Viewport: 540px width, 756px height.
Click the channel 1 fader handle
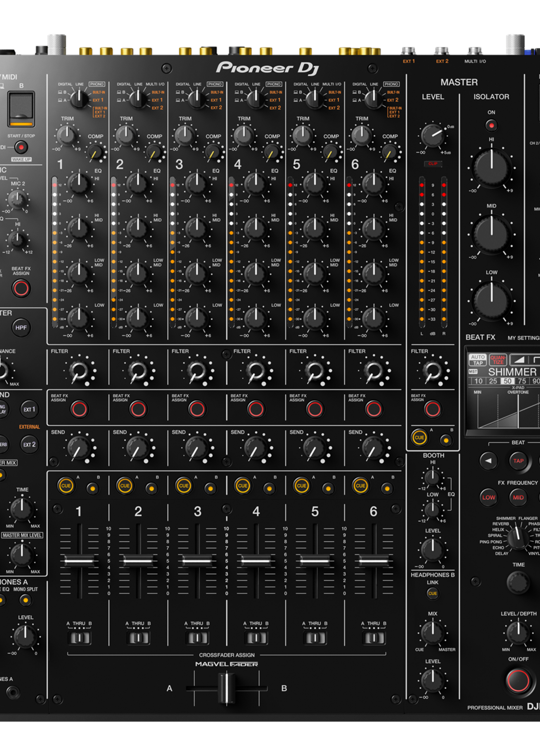tap(79, 561)
